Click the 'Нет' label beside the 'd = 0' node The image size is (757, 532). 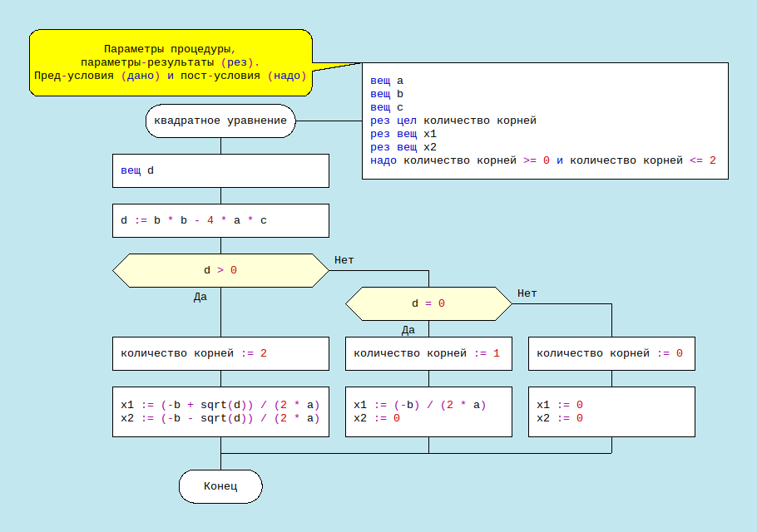tap(527, 293)
